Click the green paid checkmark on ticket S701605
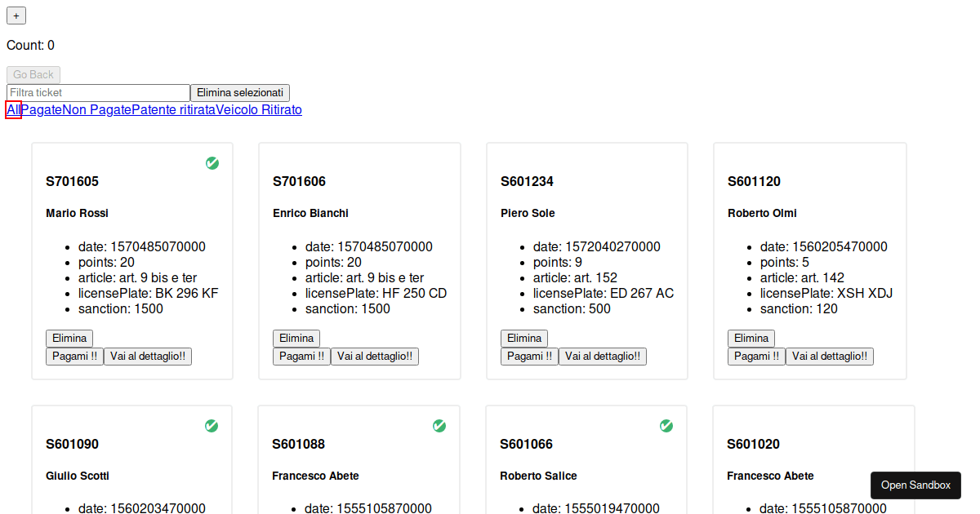This screenshot has width=980, height=514. (x=212, y=163)
